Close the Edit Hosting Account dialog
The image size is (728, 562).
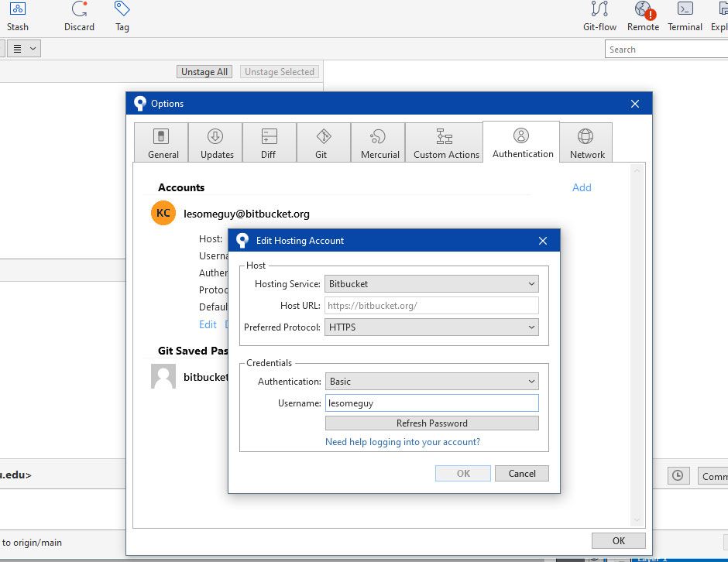click(543, 241)
